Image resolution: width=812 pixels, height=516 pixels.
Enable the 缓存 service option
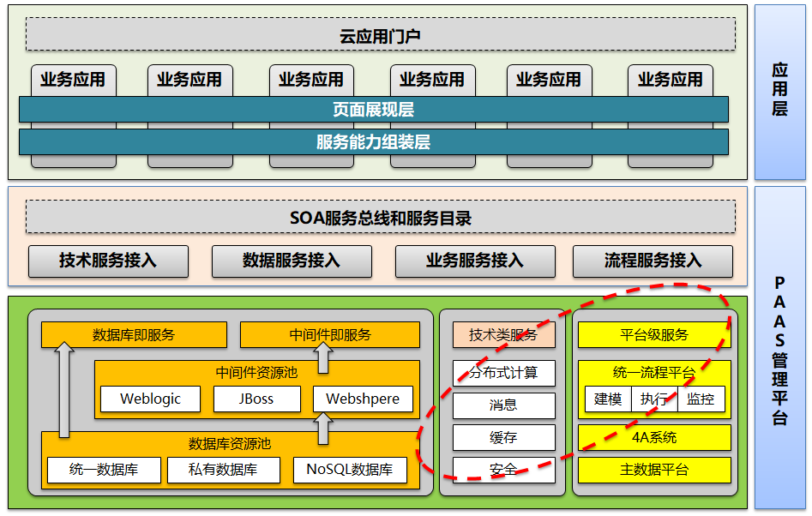(x=504, y=438)
